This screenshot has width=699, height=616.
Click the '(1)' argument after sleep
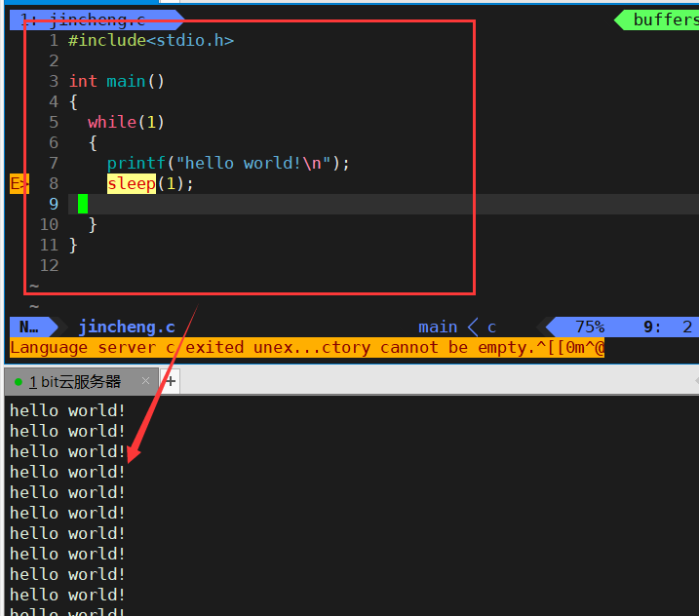171,183
